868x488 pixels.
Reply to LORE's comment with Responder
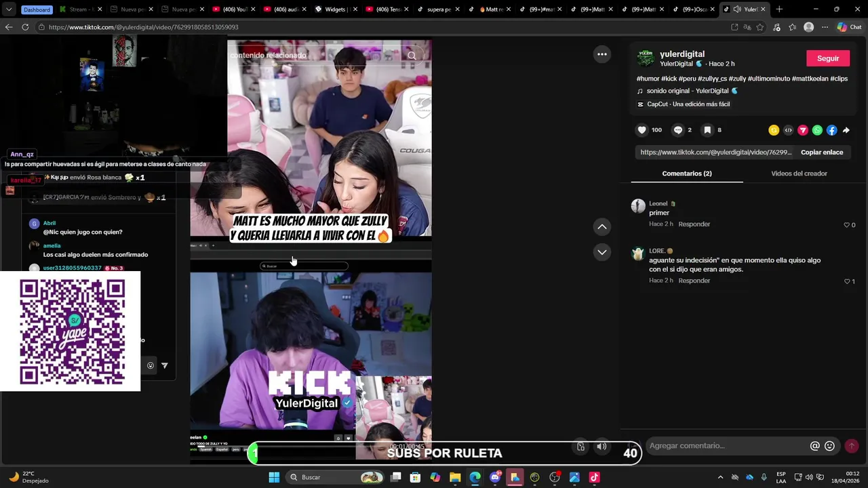click(x=694, y=281)
